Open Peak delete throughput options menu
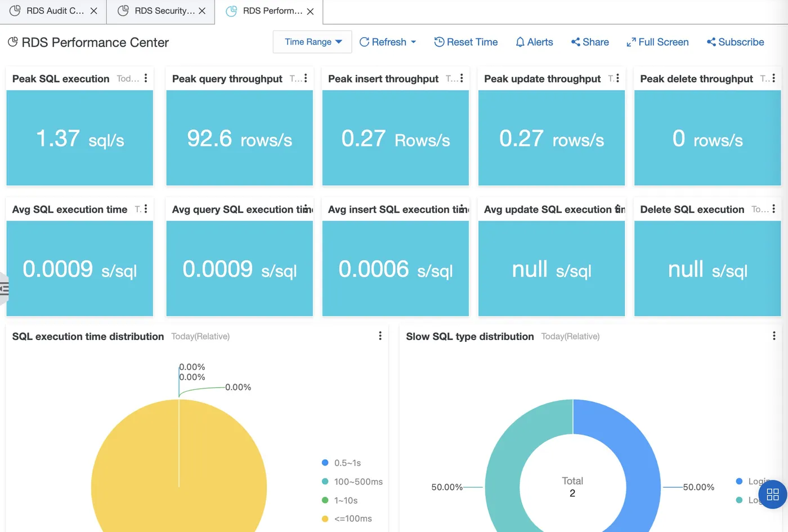This screenshot has height=532, width=788. [773, 78]
